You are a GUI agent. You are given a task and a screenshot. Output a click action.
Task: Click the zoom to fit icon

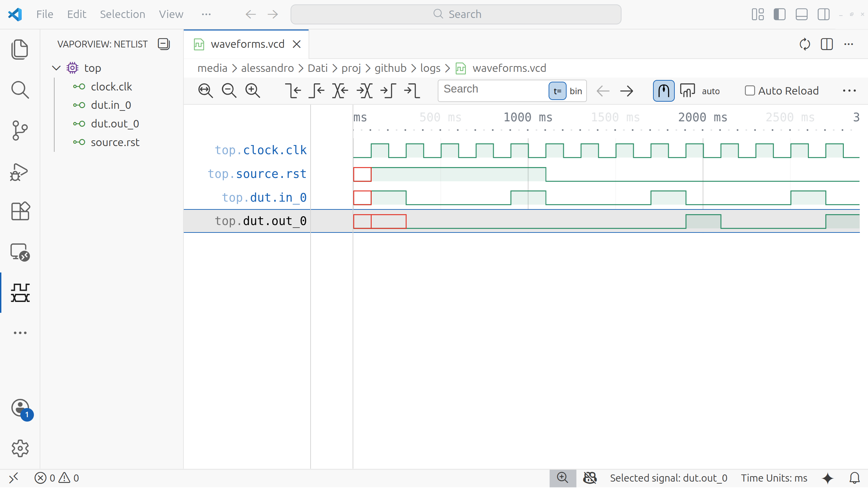click(205, 91)
